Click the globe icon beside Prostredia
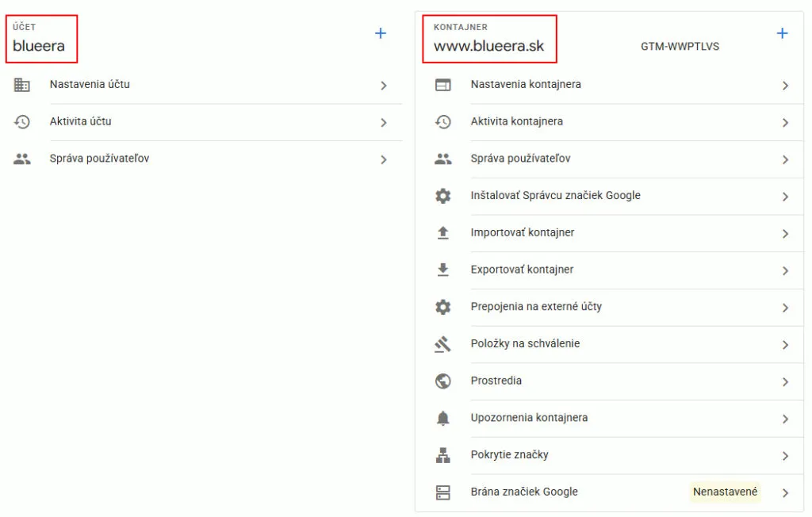812x517 pixels. tap(443, 381)
